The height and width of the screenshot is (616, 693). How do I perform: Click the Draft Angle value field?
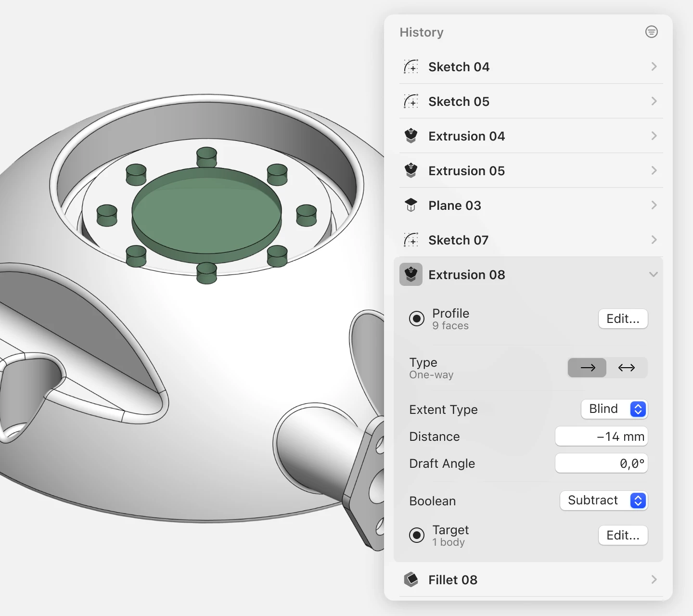pos(602,463)
